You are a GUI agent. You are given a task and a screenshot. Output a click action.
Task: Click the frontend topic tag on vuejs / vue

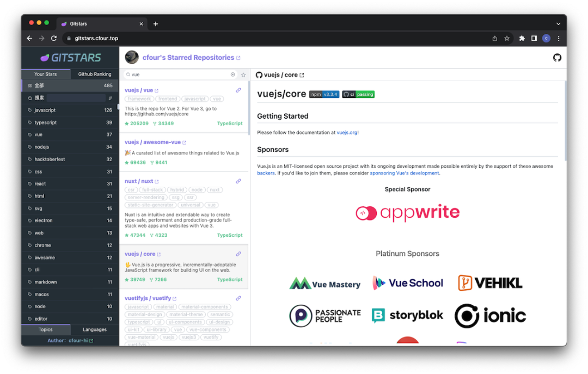point(167,99)
